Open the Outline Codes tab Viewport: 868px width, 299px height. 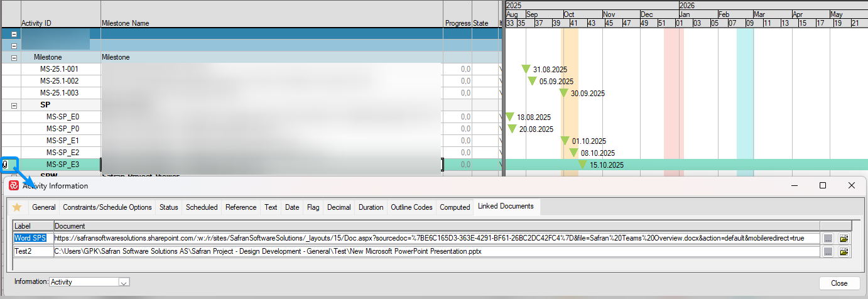point(411,207)
